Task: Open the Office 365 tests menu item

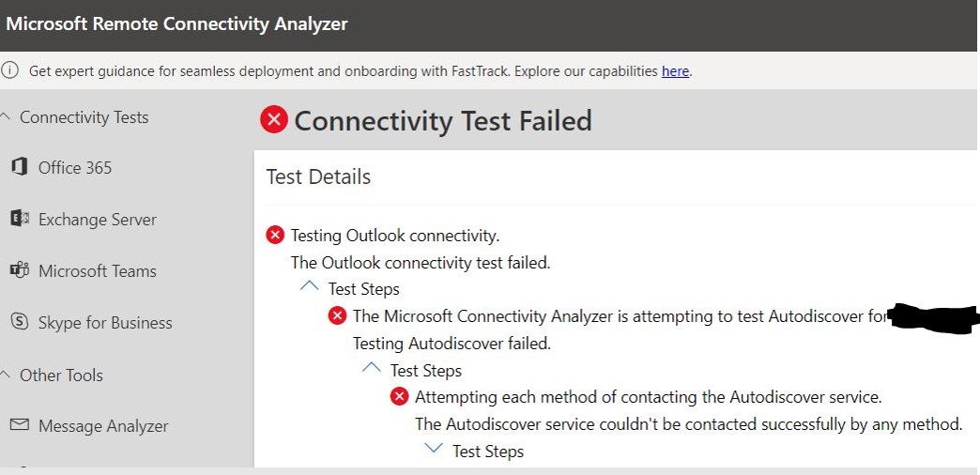Action: click(x=75, y=167)
